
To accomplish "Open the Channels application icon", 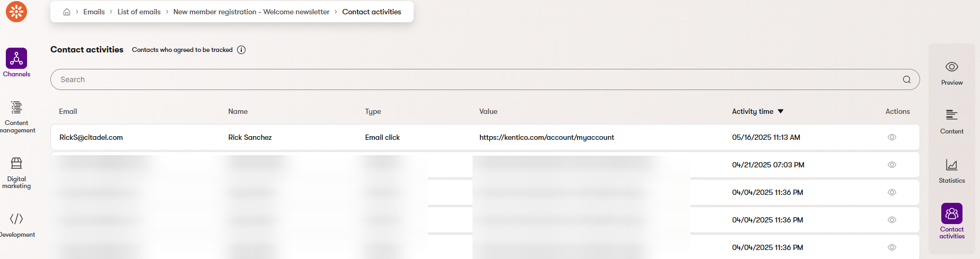I will (16, 59).
